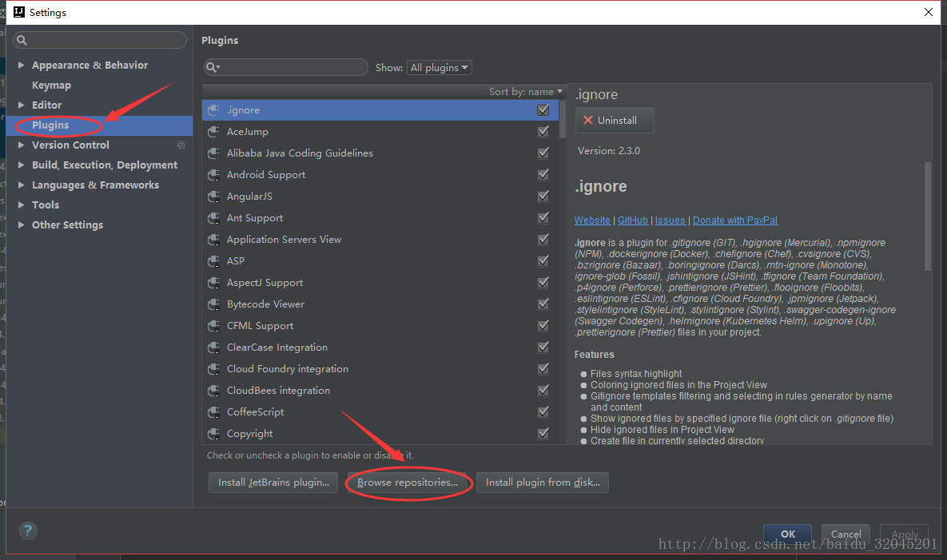
Task: Open the Sort by name dropdown
Action: (525, 92)
